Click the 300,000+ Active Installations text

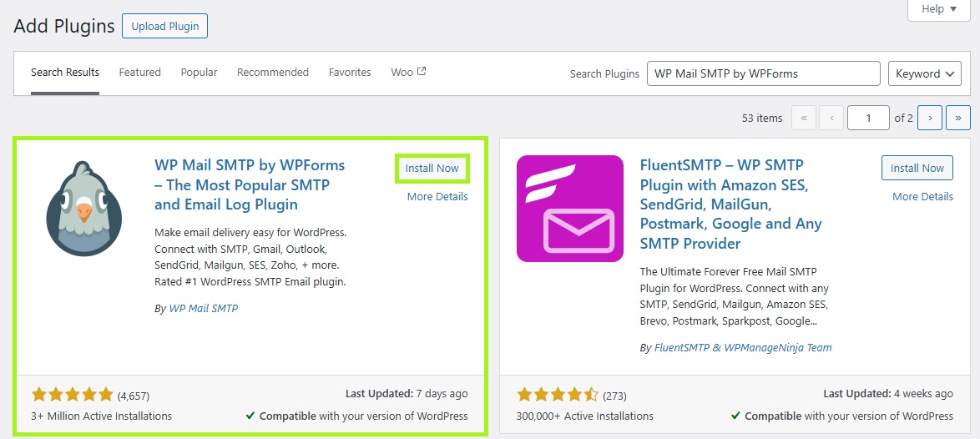click(x=585, y=416)
